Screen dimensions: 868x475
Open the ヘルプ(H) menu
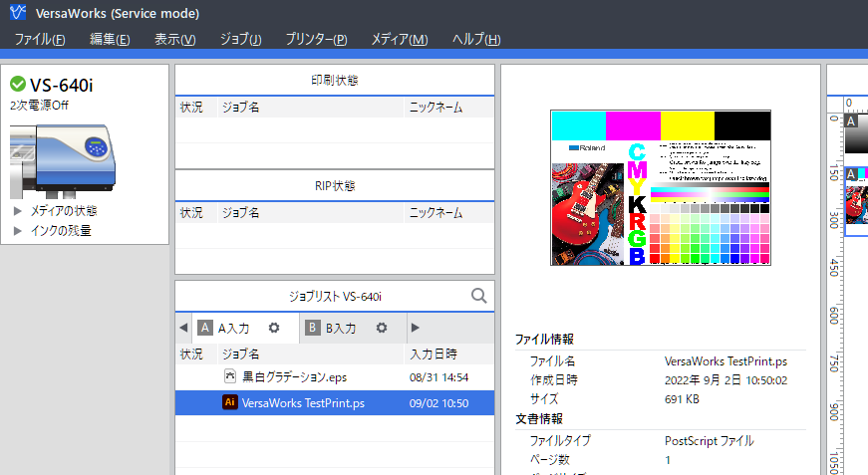(x=476, y=39)
